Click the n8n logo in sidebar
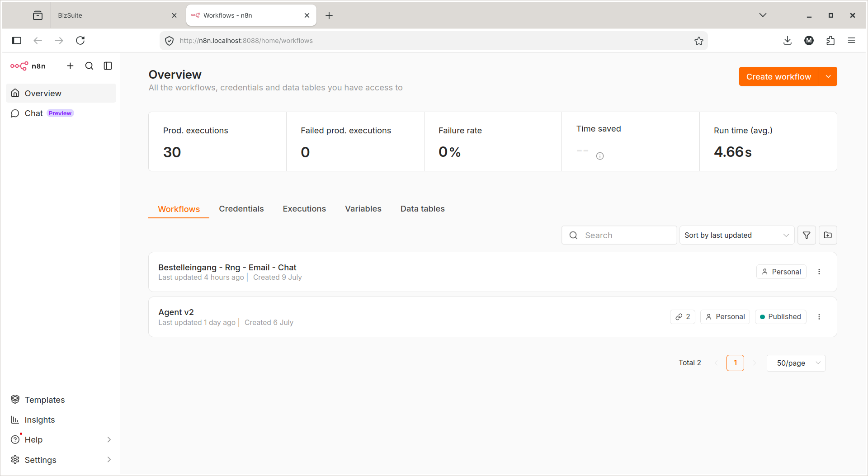This screenshot has height=476, width=868. [x=28, y=66]
